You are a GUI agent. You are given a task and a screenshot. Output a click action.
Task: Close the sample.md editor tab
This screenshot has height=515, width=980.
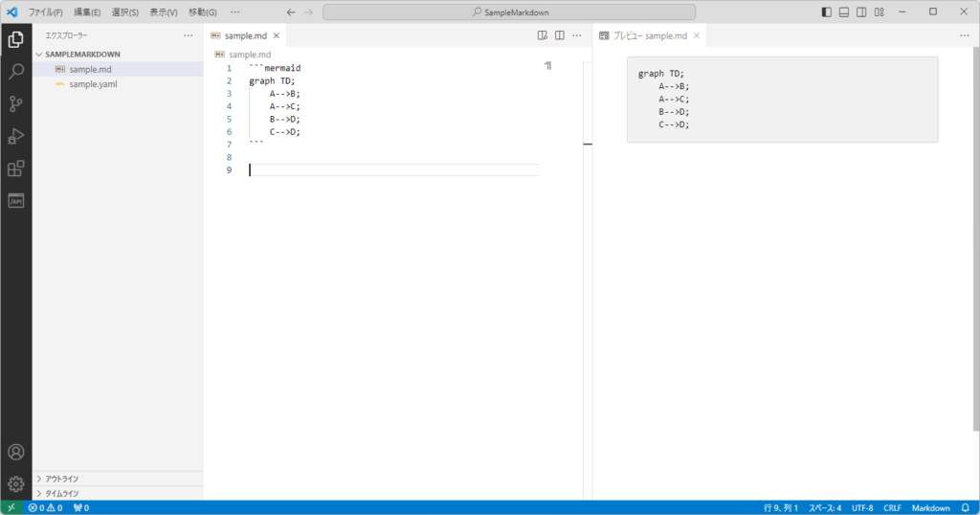tap(277, 35)
